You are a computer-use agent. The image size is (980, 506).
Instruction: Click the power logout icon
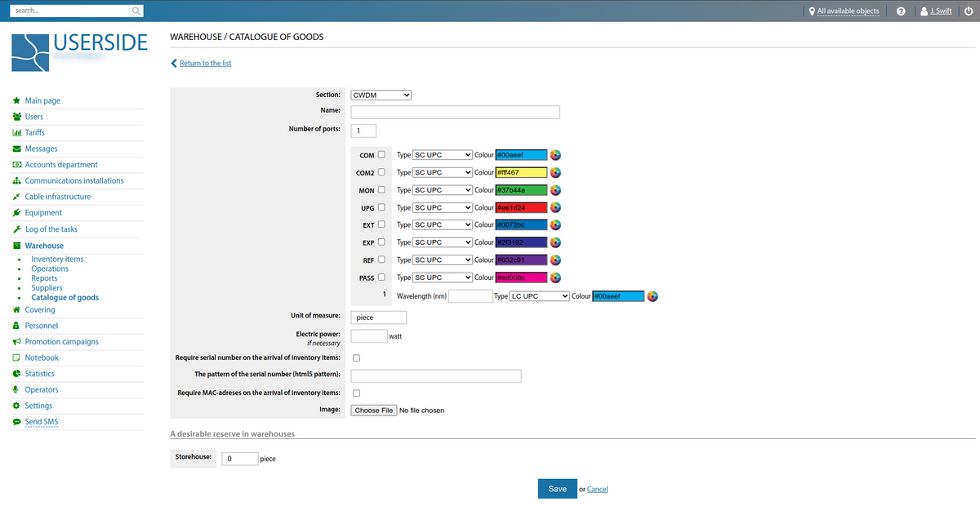968,11
